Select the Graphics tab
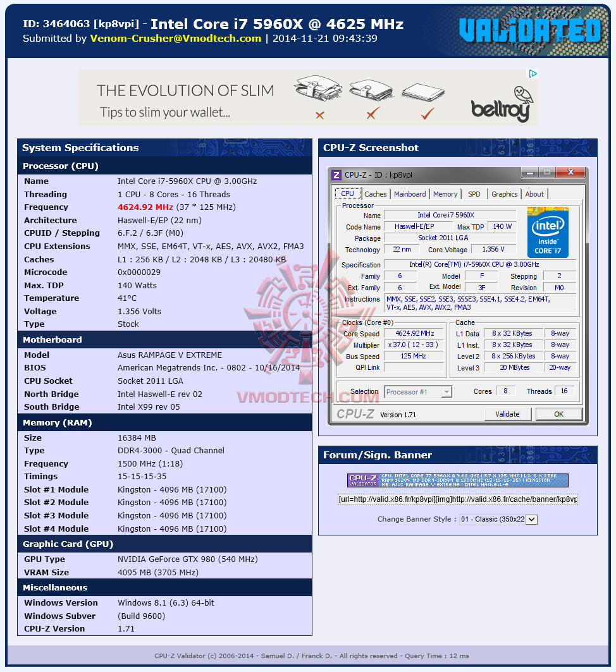The height and width of the screenshot is (672, 616). pos(505,194)
